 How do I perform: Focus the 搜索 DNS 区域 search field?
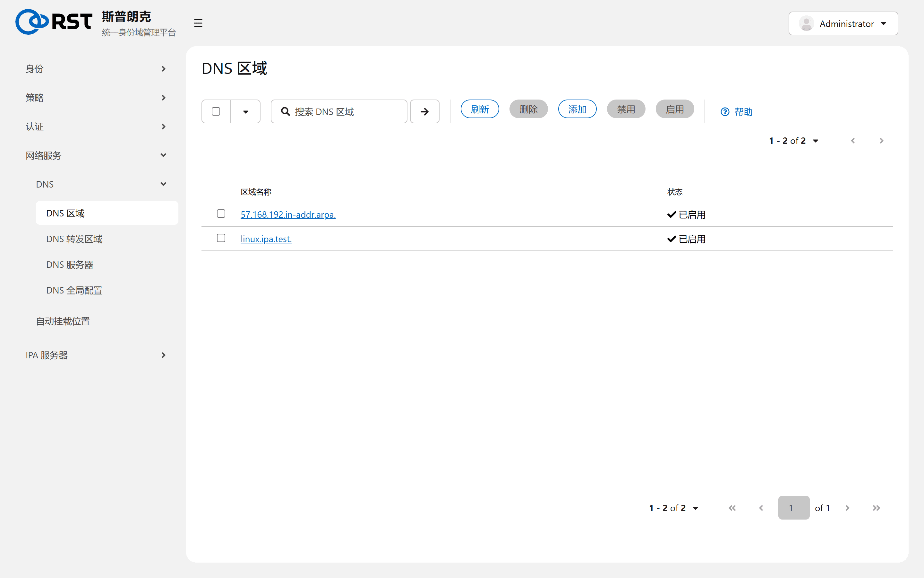[339, 111]
